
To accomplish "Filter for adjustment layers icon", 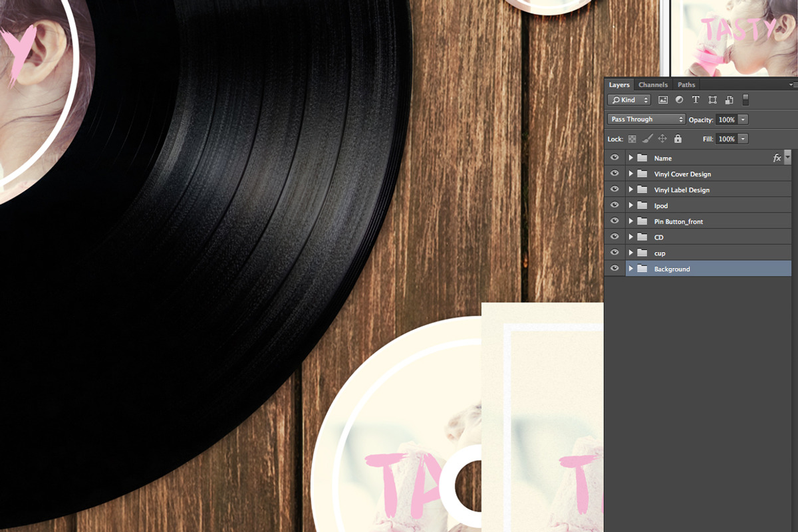I will (x=679, y=100).
